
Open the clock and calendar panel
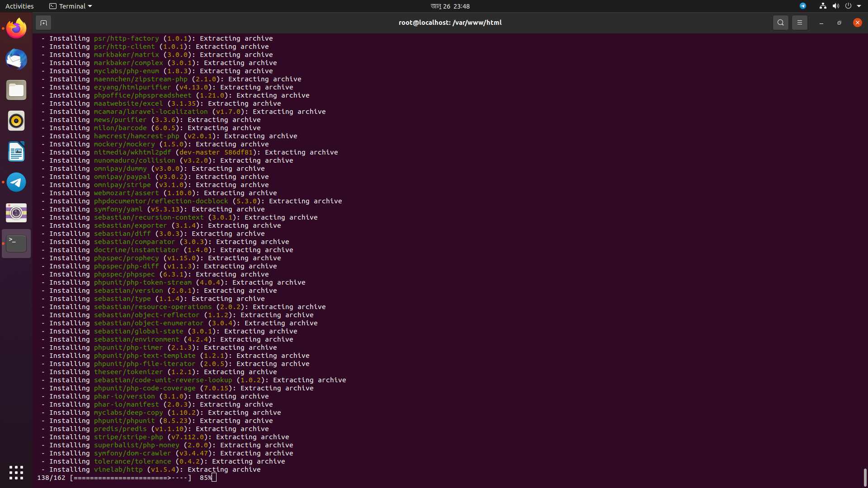450,6
